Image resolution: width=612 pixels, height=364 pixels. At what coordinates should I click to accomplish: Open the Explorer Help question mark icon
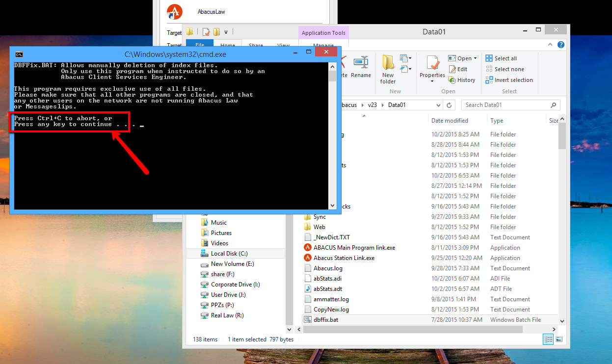(561, 45)
